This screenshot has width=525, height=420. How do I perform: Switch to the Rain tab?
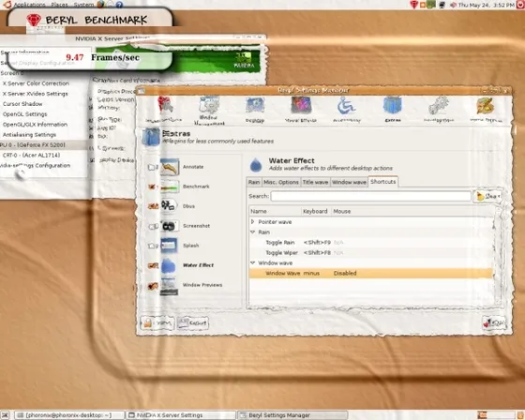tap(254, 182)
